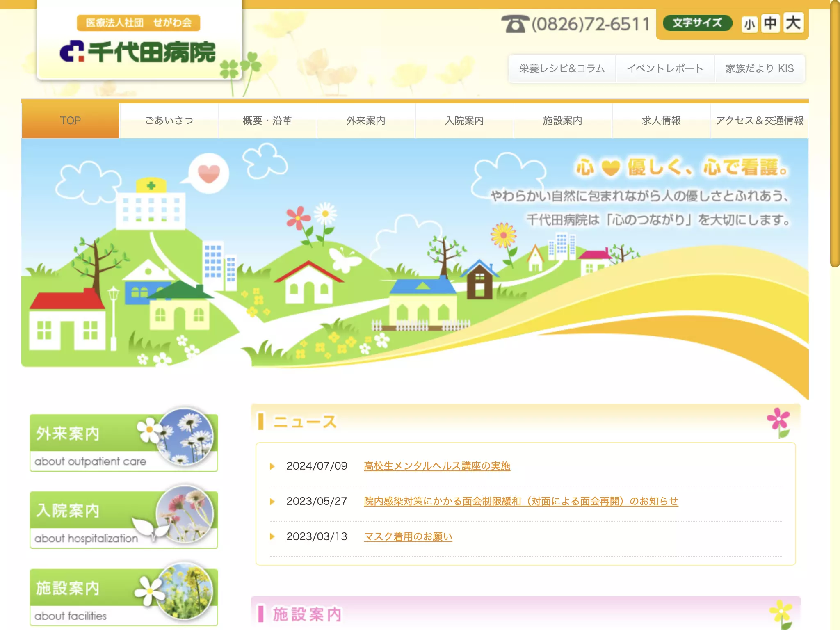
Task: Open 家族だより KIS link
Action: 760,68
